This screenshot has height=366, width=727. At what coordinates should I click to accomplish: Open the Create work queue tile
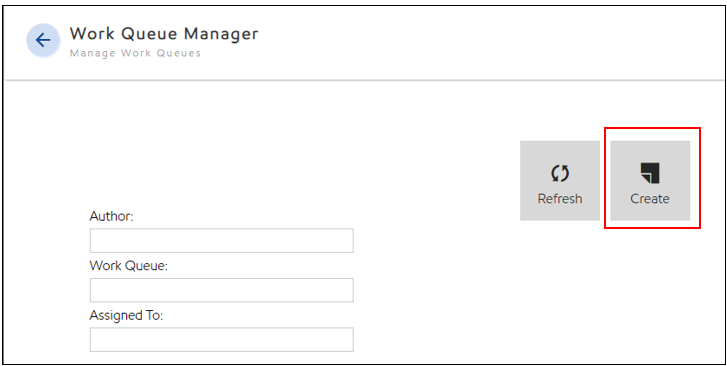[x=650, y=180]
